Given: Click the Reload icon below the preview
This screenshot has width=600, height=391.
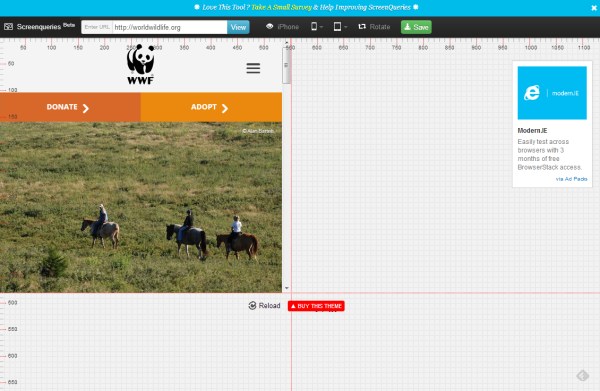Looking at the screenshot, I should (252, 305).
